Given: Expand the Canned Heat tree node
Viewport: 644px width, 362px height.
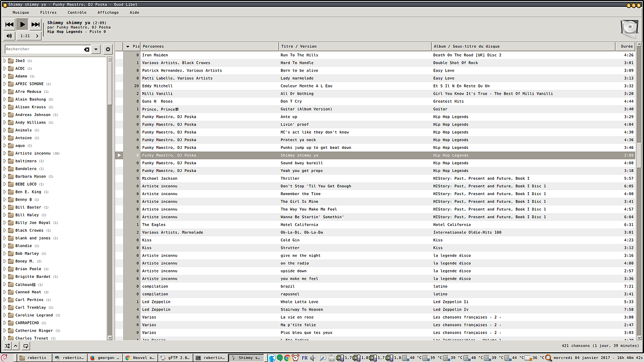Looking at the screenshot, I should click(x=5, y=292).
